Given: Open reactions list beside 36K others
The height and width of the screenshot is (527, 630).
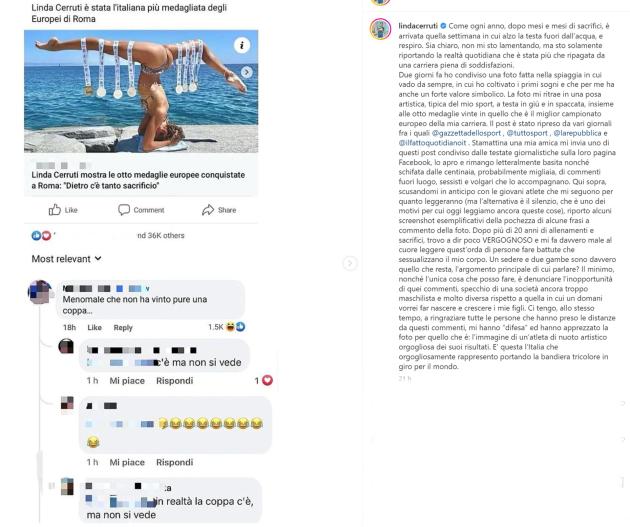Looking at the screenshot, I should [x=41, y=236].
